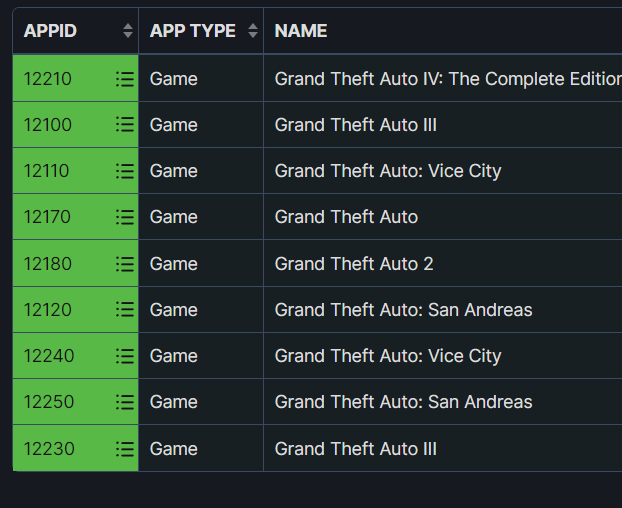The width and height of the screenshot is (622, 508).
Task: Open list icon for app 12180
Action: coord(125,264)
